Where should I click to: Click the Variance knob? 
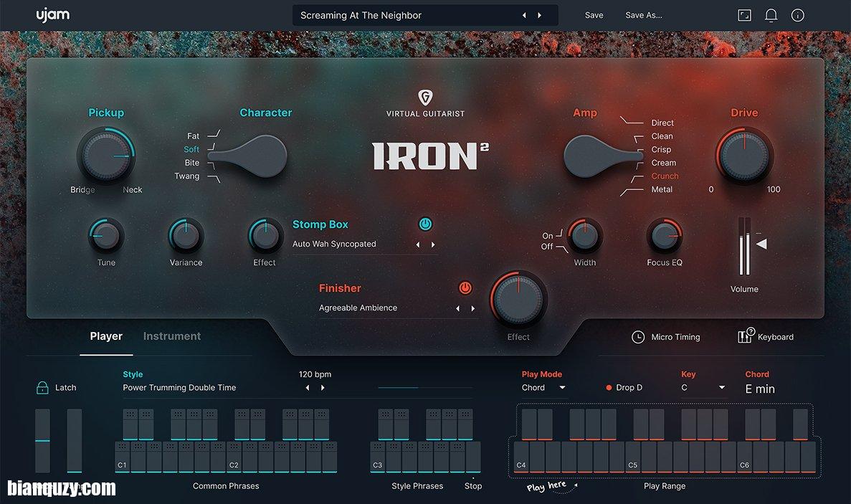pyautogui.click(x=186, y=235)
